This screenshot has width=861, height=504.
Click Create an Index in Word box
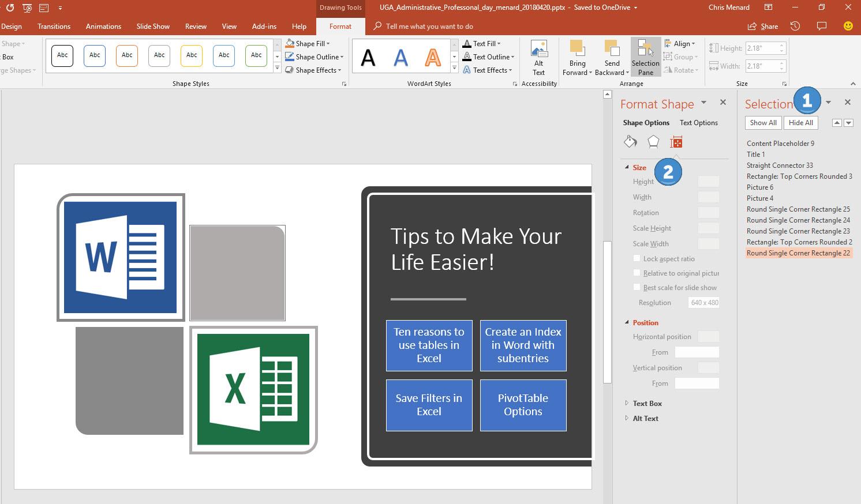[x=523, y=345]
